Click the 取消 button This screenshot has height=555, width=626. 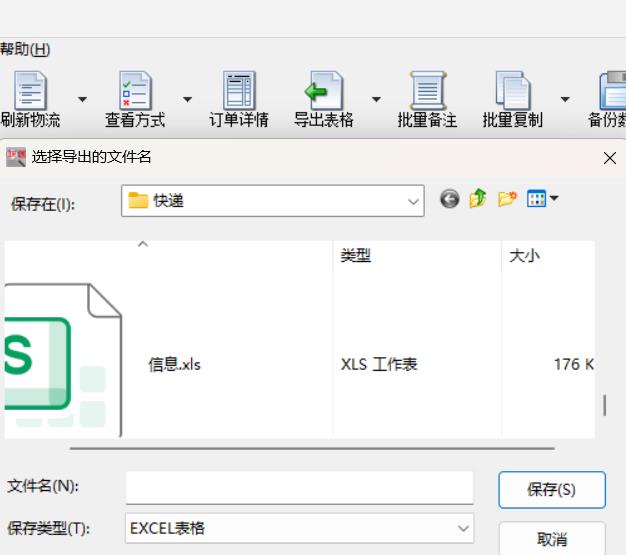(x=552, y=539)
